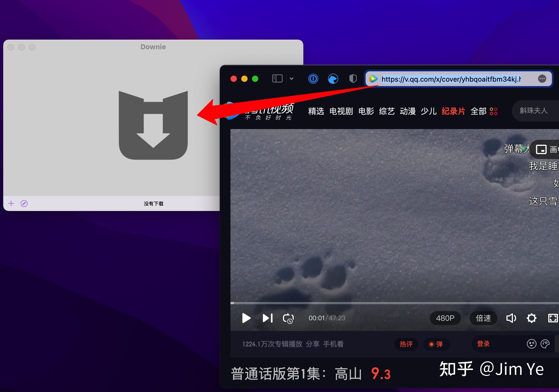The image size is (559, 392).
Task: Toggle loop playback icon
Action: (x=288, y=318)
